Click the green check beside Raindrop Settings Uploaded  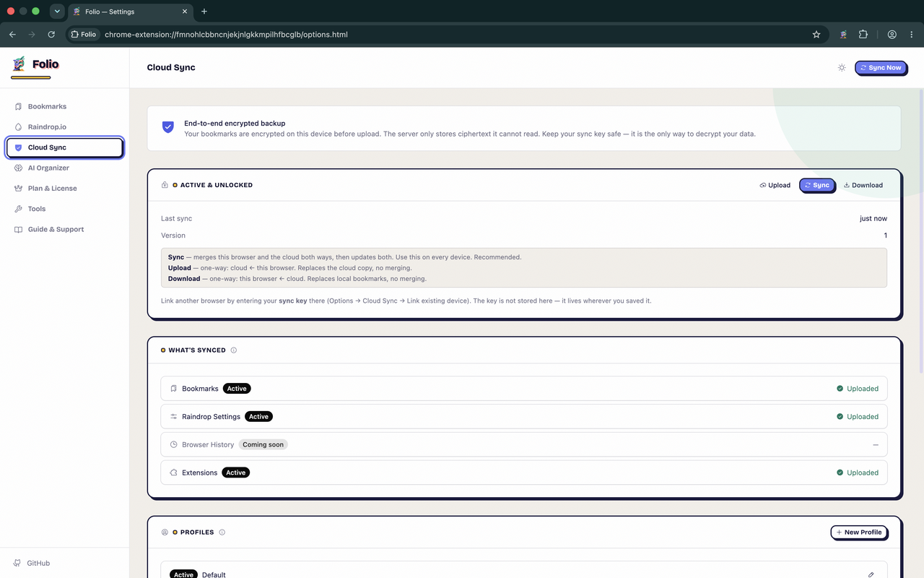coord(840,417)
